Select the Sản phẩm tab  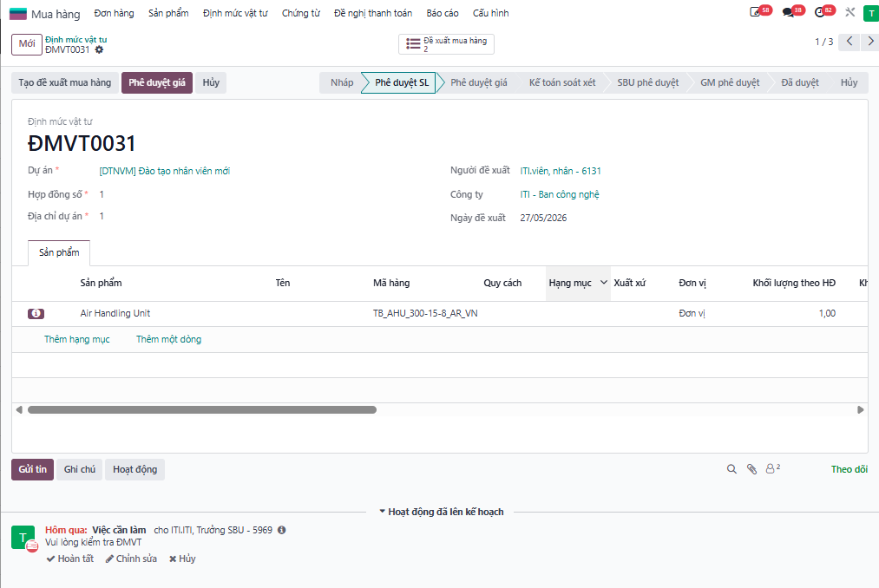[x=59, y=252]
